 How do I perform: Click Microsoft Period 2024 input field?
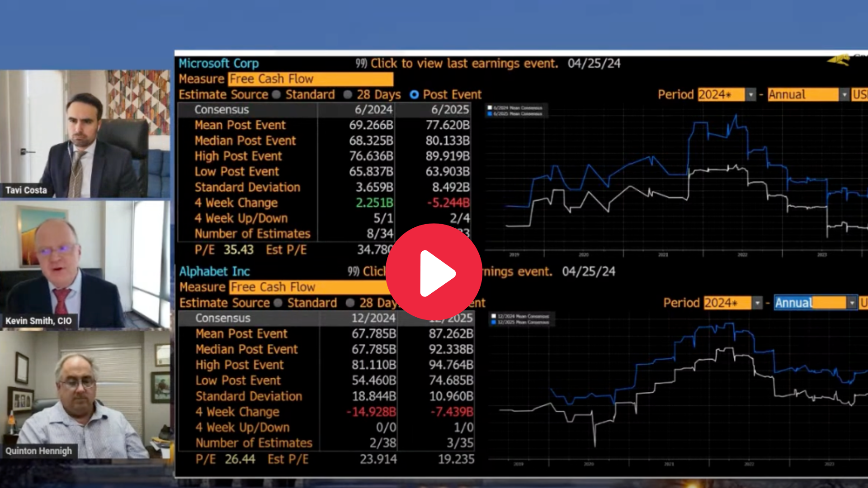coord(722,95)
